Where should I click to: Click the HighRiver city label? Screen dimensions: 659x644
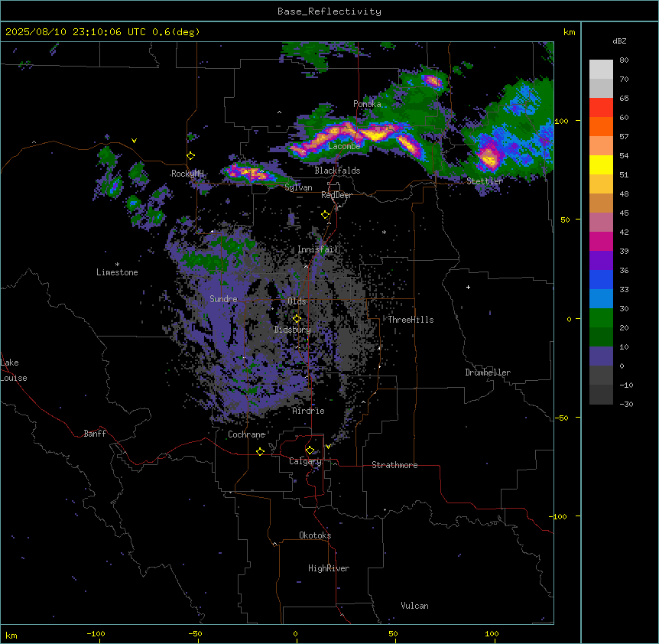point(329,568)
